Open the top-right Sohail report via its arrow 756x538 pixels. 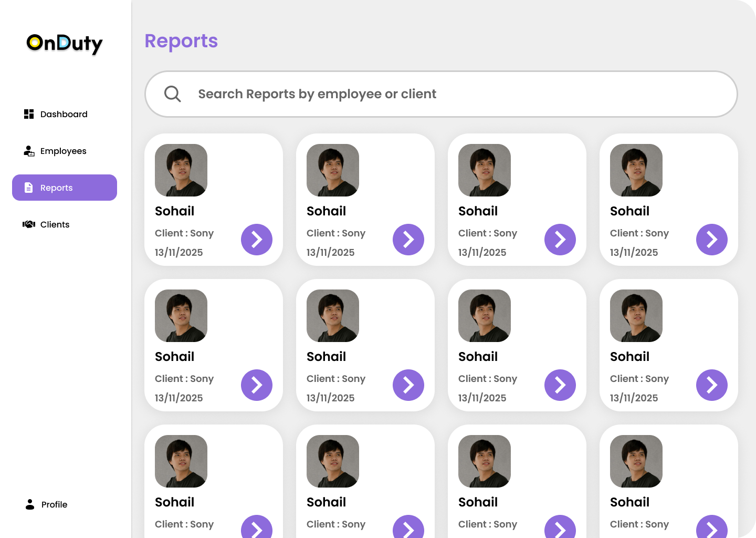pos(712,240)
